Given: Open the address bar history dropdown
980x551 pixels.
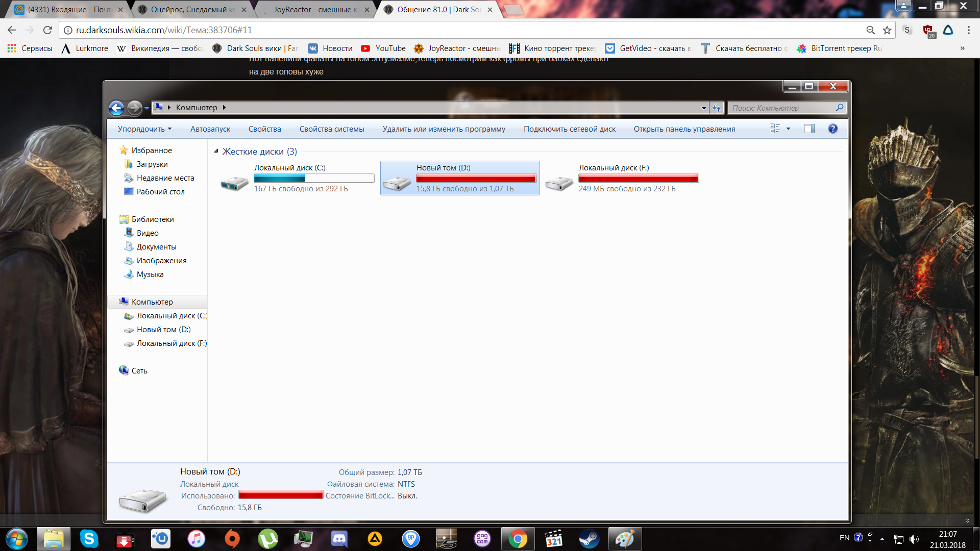Looking at the screenshot, I should (x=704, y=108).
